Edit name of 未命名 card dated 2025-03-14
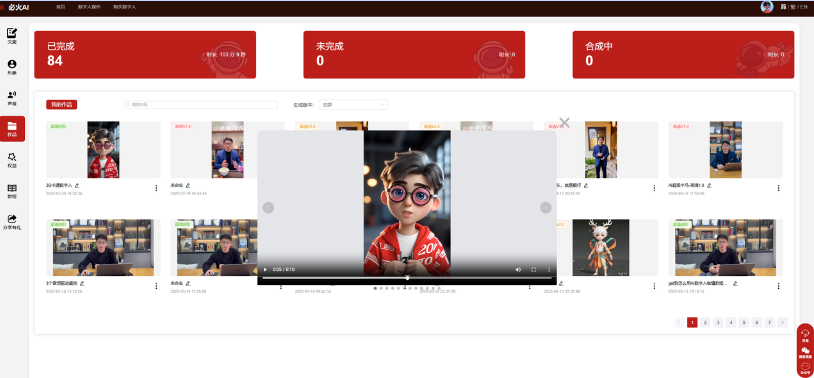This screenshot has width=814, height=378. (x=188, y=284)
